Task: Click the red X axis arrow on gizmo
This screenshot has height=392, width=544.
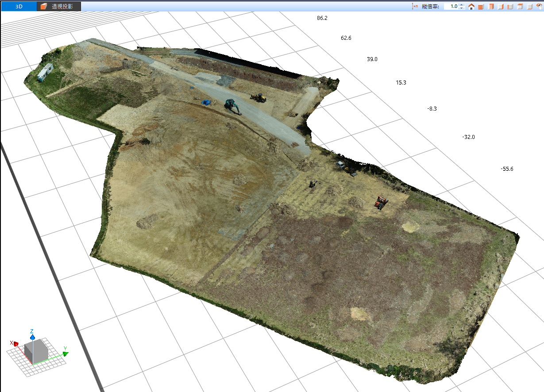Action: click(x=15, y=343)
